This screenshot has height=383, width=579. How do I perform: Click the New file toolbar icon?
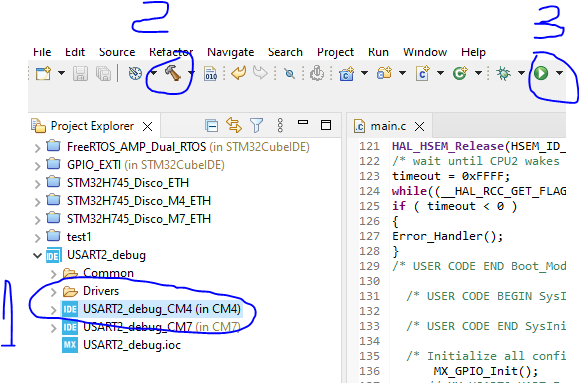point(43,73)
